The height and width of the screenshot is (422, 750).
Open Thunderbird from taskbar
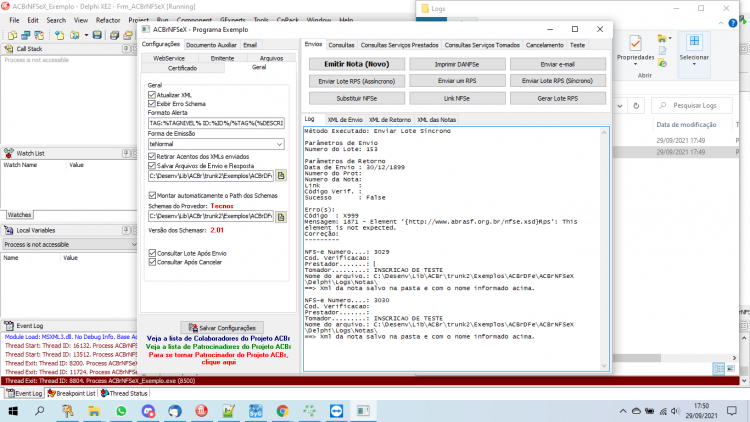[x=175, y=411]
